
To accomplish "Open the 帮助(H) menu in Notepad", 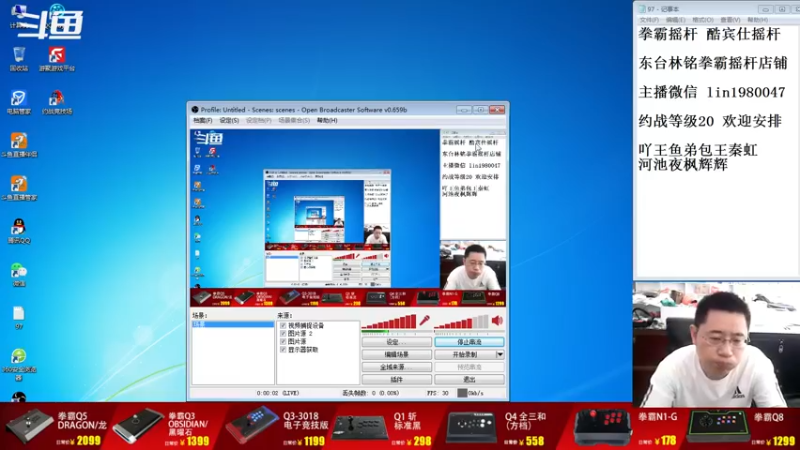I will pyautogui.click(x=758, y=20).
